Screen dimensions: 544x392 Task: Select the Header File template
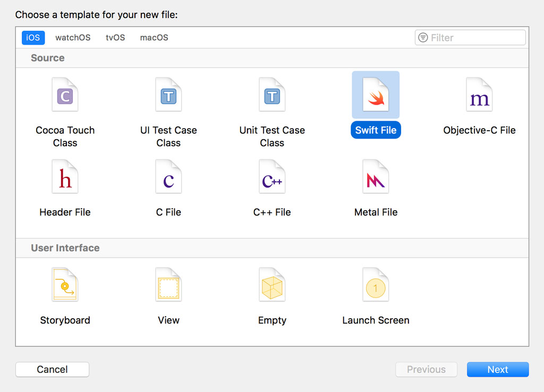65,176
